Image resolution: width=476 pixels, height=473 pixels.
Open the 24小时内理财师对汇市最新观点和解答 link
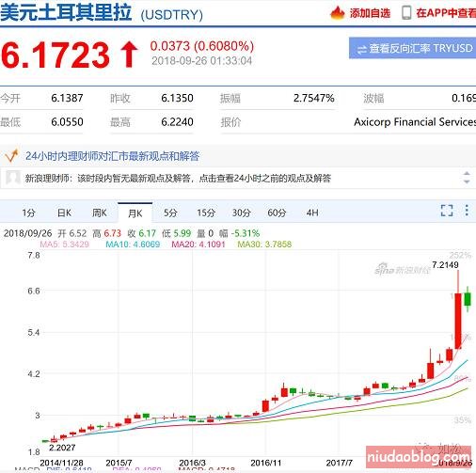[x=112, y=156]
